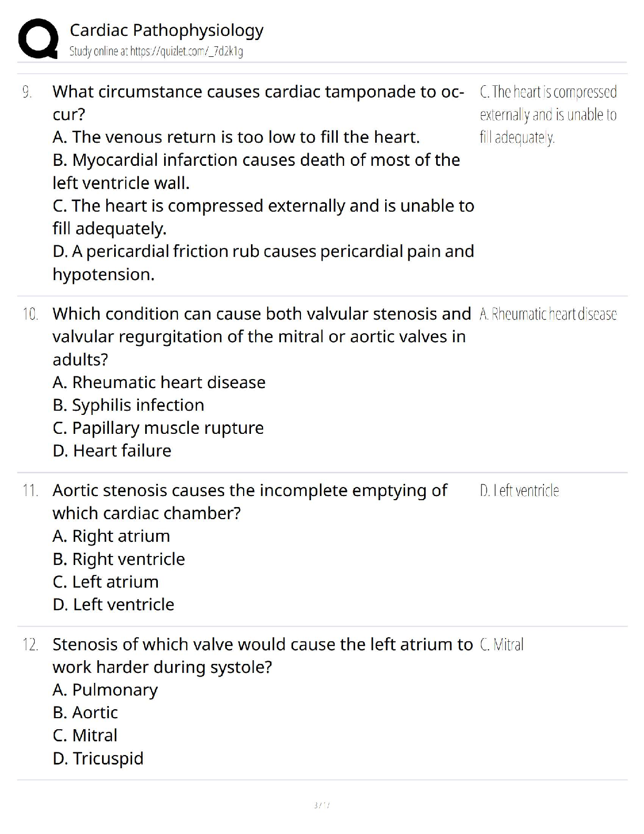Pick C. Papillary muscle rupture option
Viewport: 644px width, 834px height.
point(158,428)
